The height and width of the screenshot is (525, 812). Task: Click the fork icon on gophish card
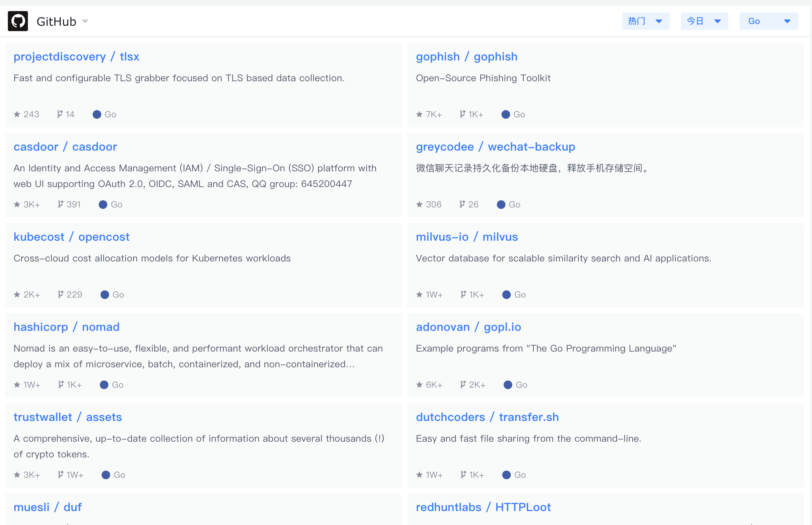pyautogui.click(x=463, y=114)
